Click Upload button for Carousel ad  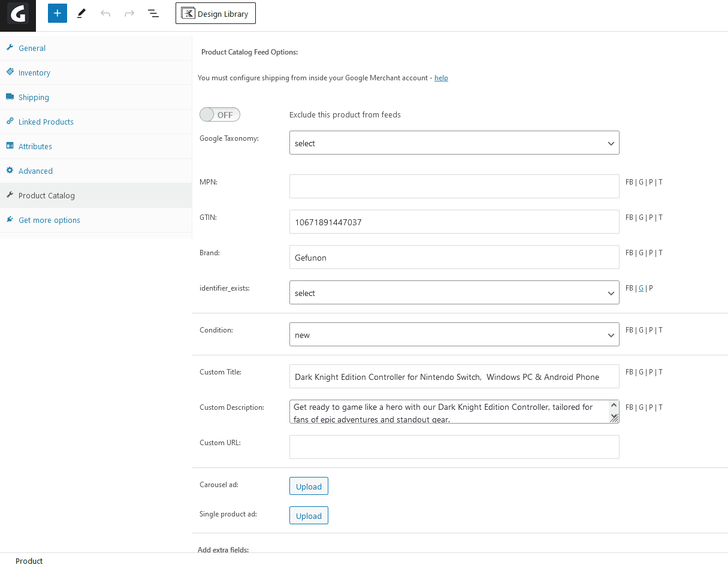(x=309, y=487)
